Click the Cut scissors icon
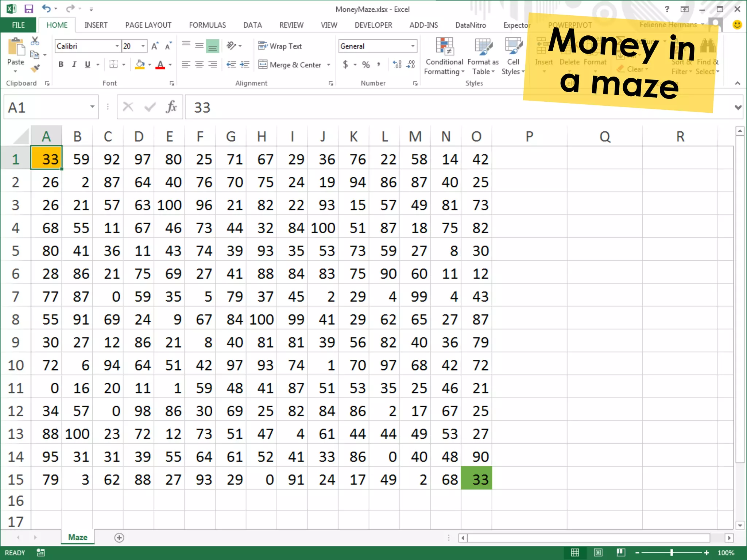747x560 pixels. coord(35,41)
